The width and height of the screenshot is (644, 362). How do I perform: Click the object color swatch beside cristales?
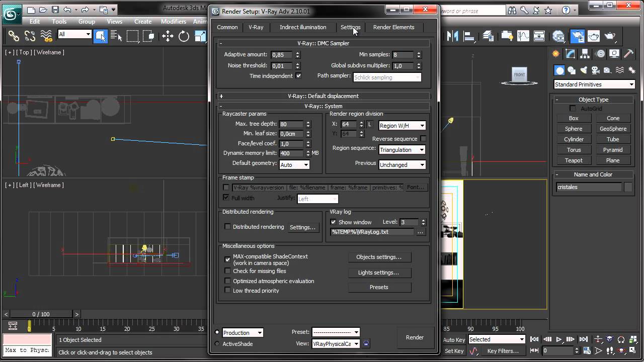point(628,187)
